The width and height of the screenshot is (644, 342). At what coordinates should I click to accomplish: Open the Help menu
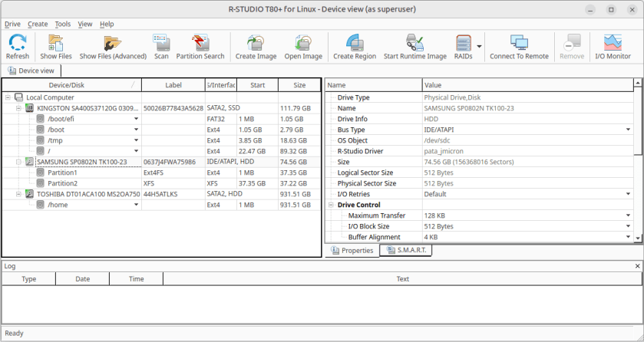tap(107, 25)
